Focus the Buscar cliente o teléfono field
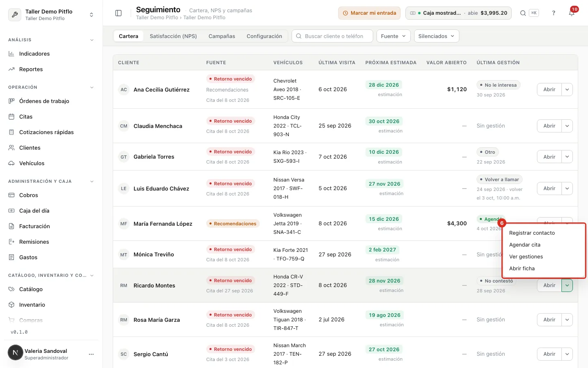 point(332,36)
